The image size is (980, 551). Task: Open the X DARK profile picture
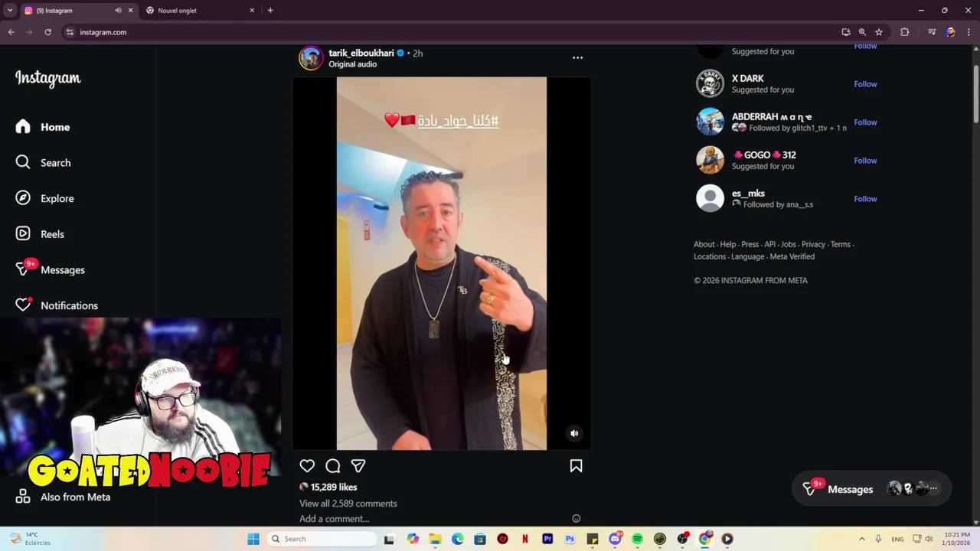(x=710, y=83)
